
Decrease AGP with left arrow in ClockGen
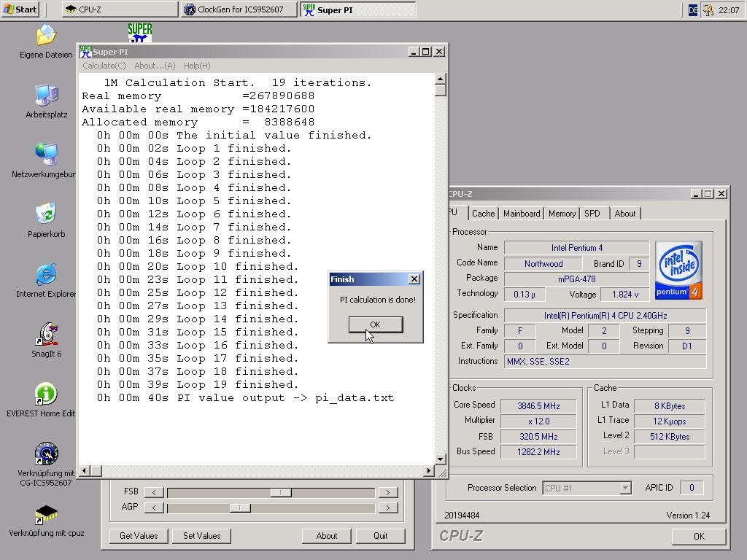tap(154, 507)
